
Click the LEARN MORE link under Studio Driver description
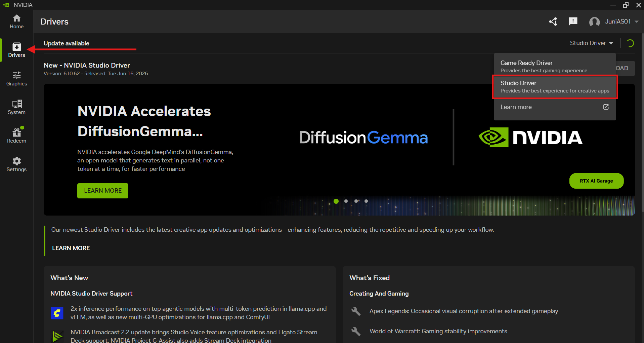point(71,248)
